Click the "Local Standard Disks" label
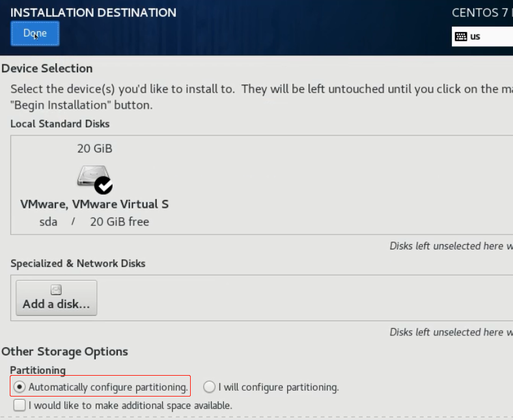This screenshot has width=513, height=420. click(60, 124)
